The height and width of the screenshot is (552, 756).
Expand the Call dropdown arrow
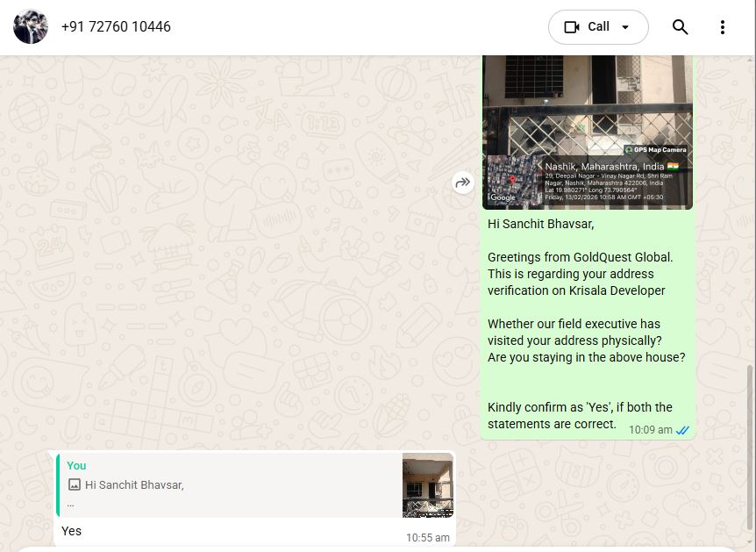625,27
